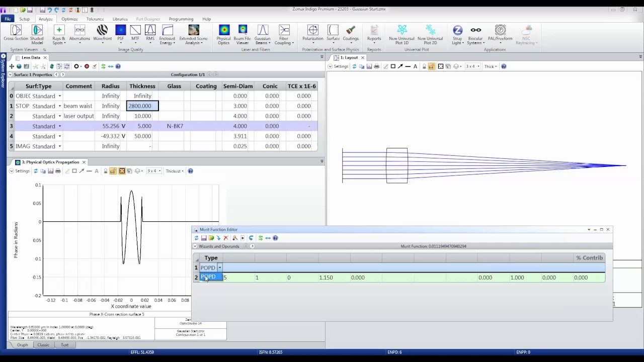Open Lens Data editor help icon
This screenshot has width=644, height=362.
click(118, 66)
